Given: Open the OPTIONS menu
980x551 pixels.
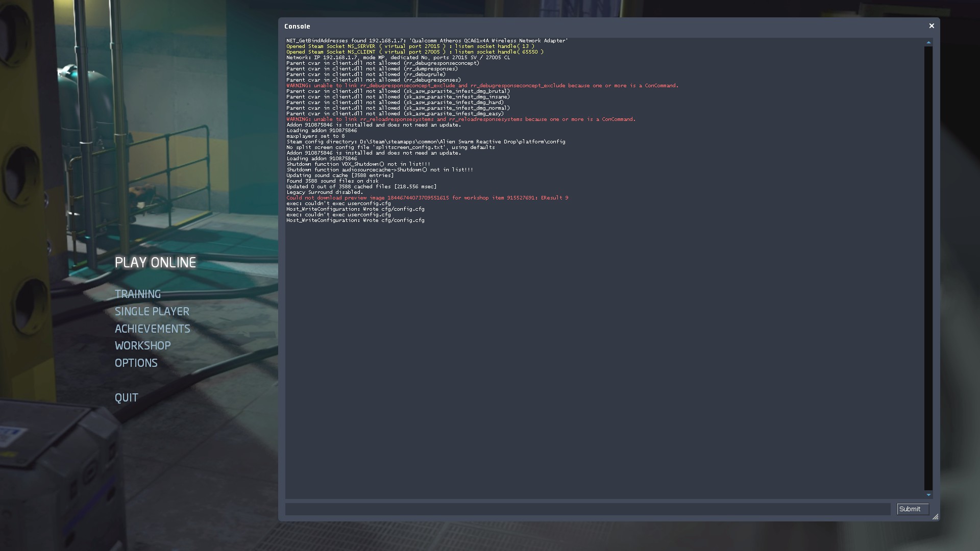Looking at the screenshot, I should point(136,363).
